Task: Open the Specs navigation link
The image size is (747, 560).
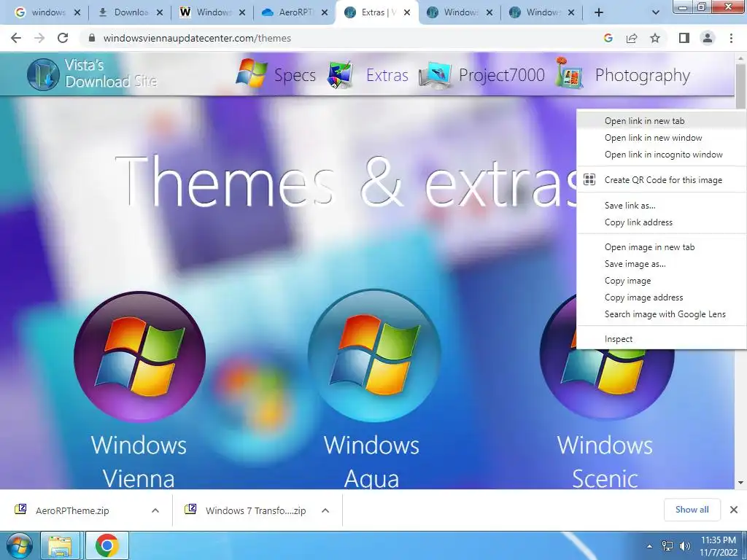Action: (x=295, y=75)
